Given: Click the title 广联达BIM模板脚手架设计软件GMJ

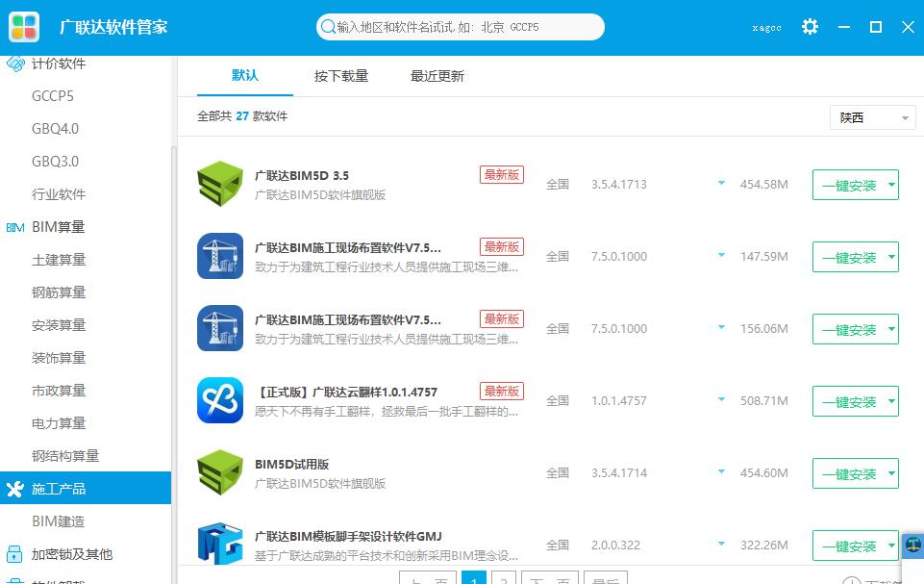Looking at the screenshot, I should 348,537.
